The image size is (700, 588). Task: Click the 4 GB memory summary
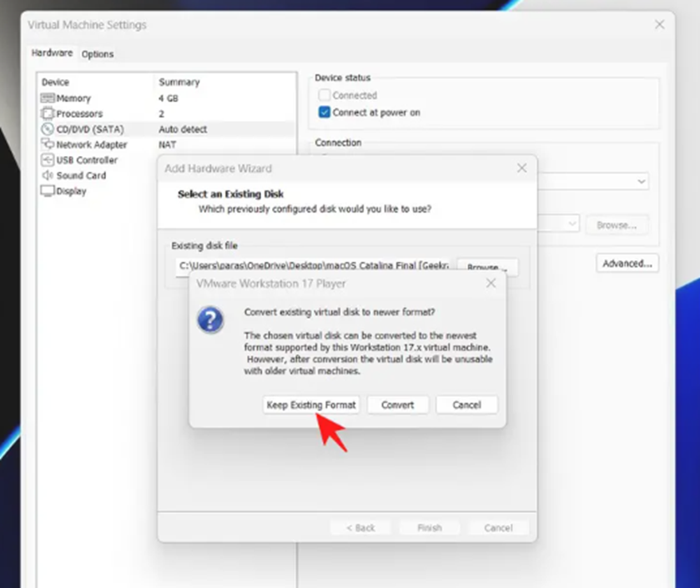point(169,98)
